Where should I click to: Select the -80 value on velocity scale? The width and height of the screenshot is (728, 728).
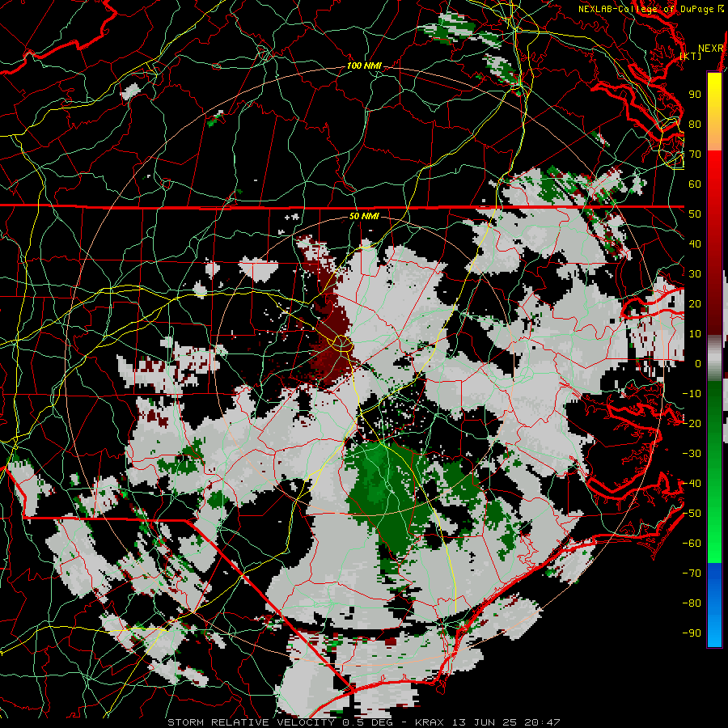[x=692, y=603]
